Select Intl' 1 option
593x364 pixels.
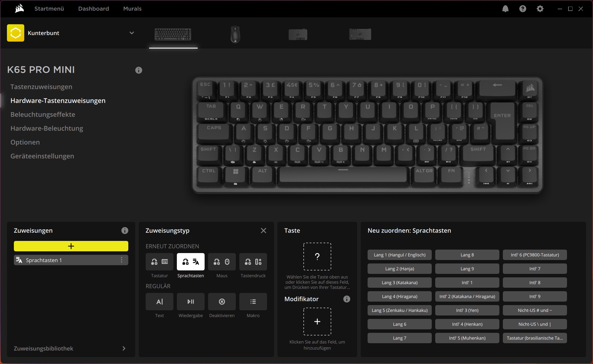click(467, 283)
